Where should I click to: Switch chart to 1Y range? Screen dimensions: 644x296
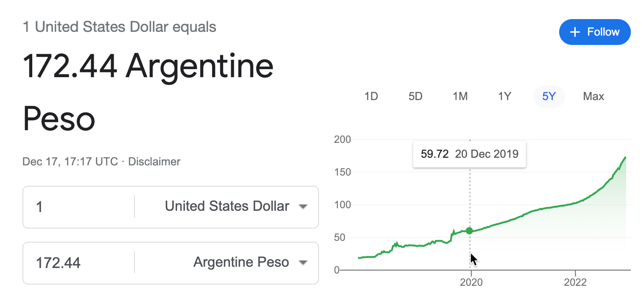pyautogui.click(x=504, y=96)
